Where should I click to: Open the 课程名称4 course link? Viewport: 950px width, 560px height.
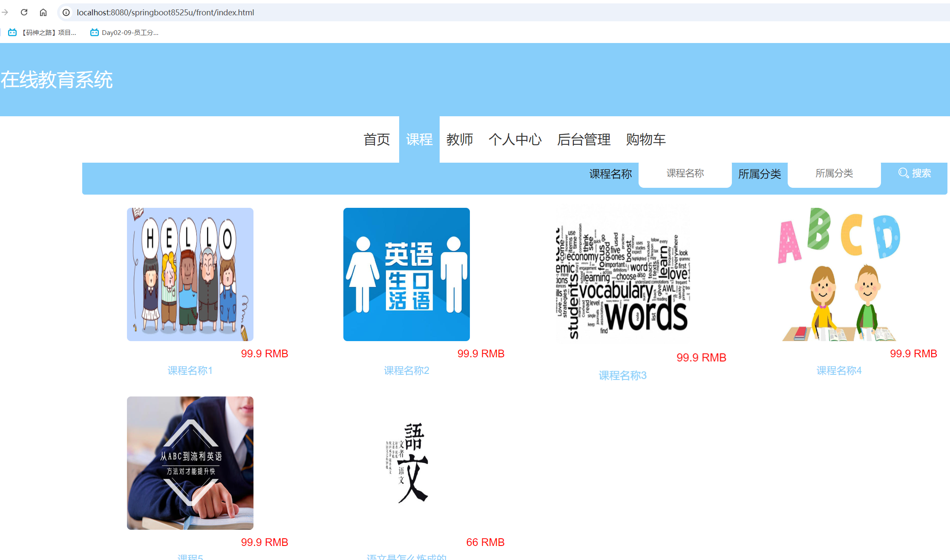838,370
